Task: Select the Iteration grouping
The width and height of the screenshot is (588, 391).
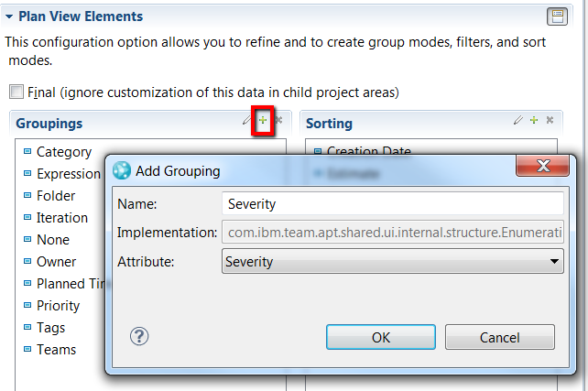Action: tap(56, 218)
